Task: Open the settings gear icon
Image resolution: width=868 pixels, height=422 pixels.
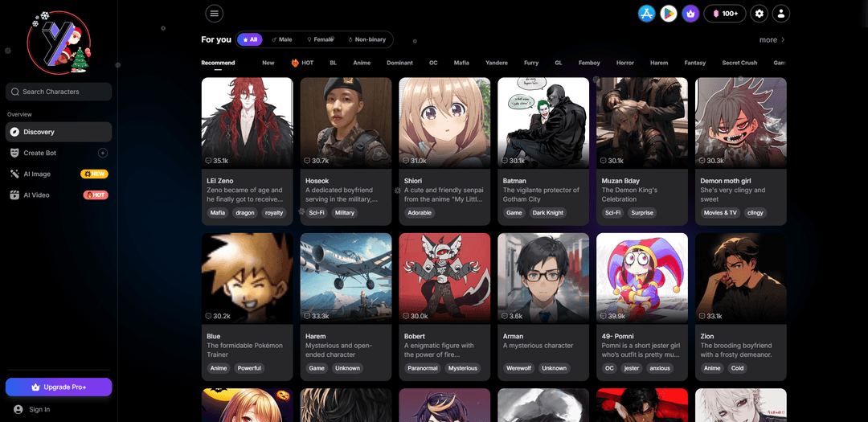Action: pos(759,14)
